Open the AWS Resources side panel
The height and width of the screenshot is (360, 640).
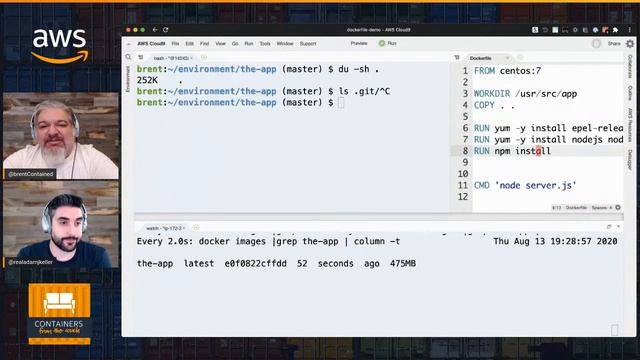(x=630, y=125)
